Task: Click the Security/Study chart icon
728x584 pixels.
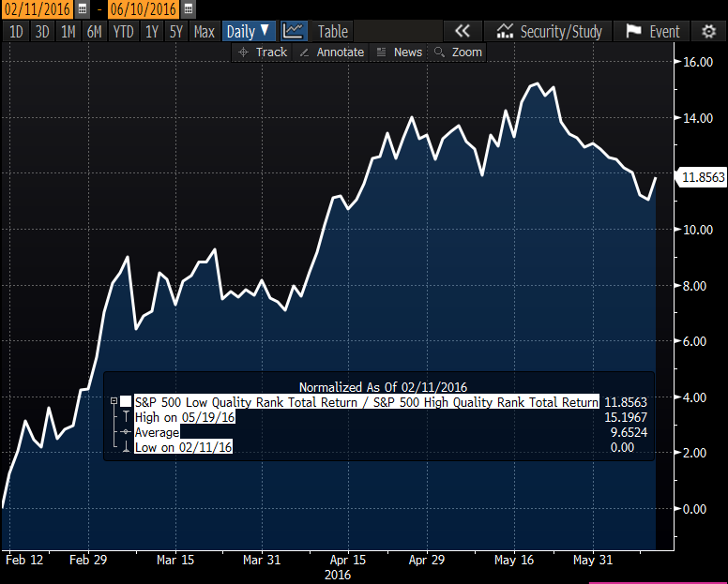Action: coord(505,31)
